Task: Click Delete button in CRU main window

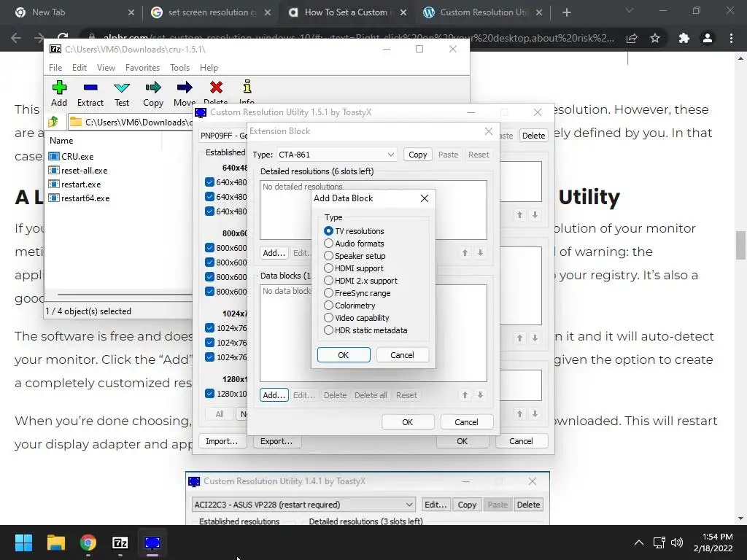Action: [533, 135]
